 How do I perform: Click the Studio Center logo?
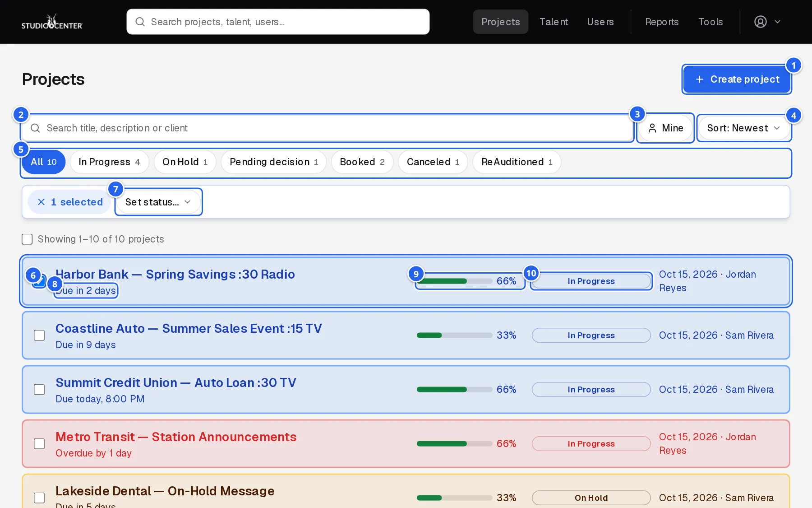[52, 22]
